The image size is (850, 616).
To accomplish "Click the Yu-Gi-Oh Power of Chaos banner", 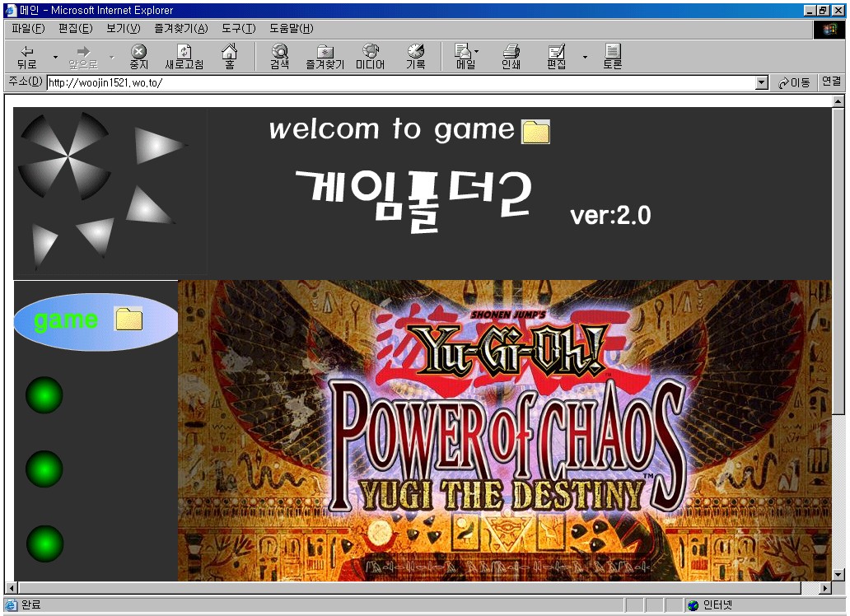I will point(504,430).
